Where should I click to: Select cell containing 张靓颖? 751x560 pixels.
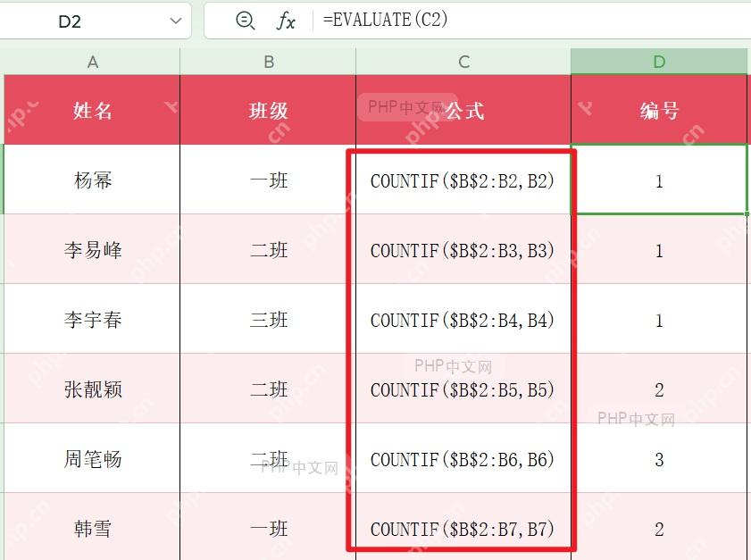(93, 389)
